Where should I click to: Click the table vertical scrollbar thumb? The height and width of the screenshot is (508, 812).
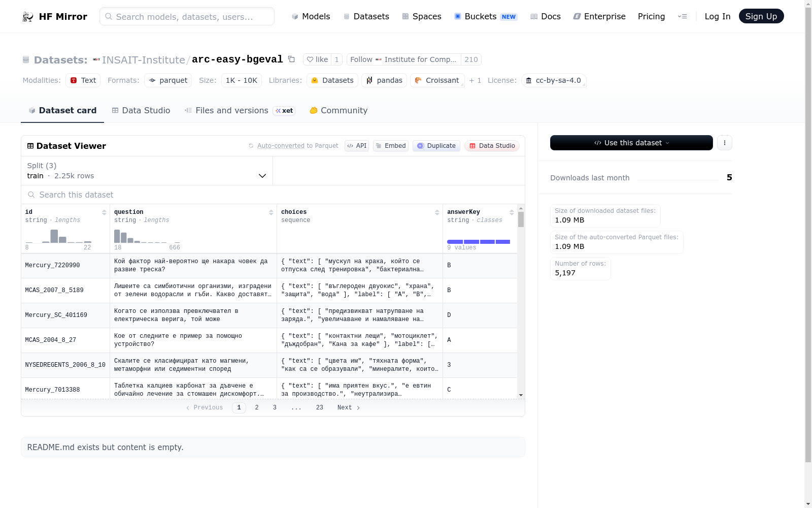coord(521,219)
